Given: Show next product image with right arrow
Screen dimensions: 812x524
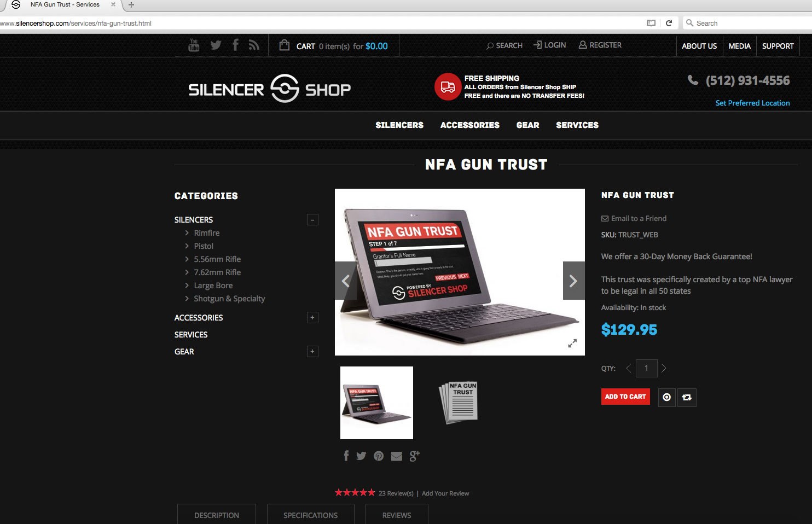Looking at the screenshot, I should point(573,281).
